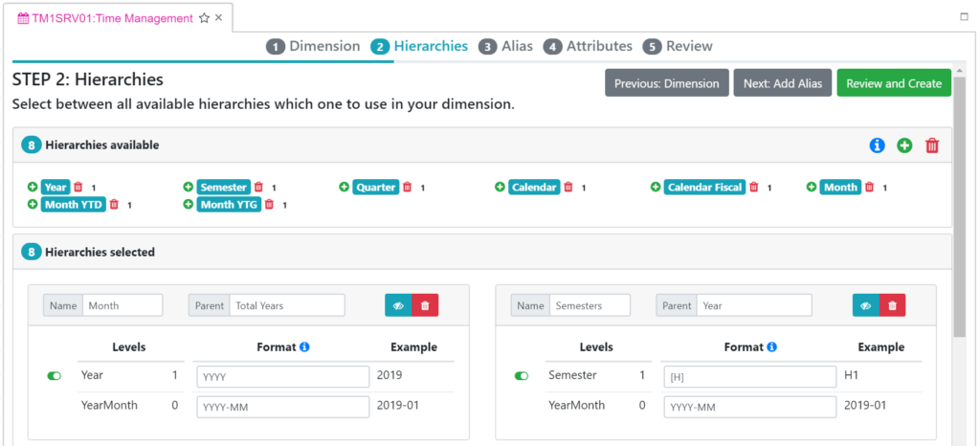
Task: Delete the Calendar Fiscal hierarchy with trash icon
Action: coord(753,188)
